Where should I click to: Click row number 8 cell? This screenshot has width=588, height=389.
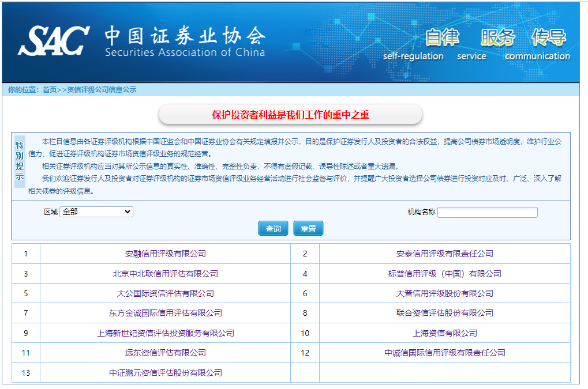[x=305, y=313]
